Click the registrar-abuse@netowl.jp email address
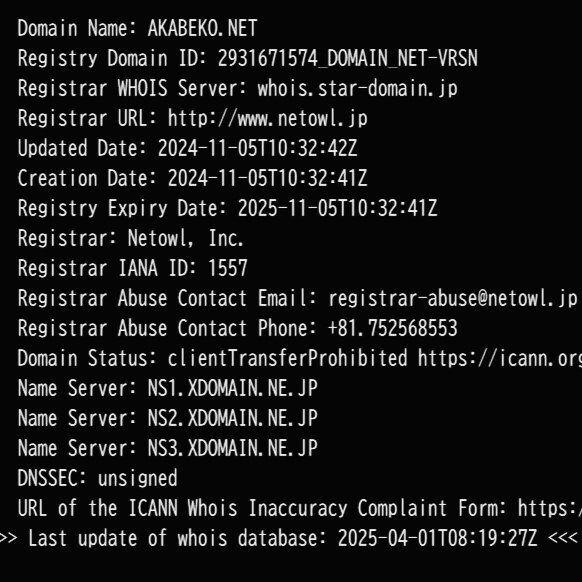This screenshot has height=582, width=582. point(453,299)
